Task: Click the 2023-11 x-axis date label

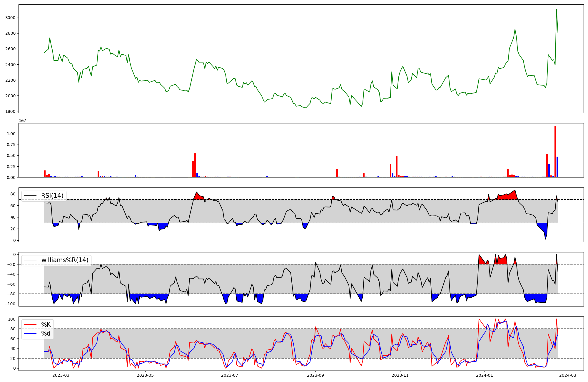Action: (x=400, y=375)
